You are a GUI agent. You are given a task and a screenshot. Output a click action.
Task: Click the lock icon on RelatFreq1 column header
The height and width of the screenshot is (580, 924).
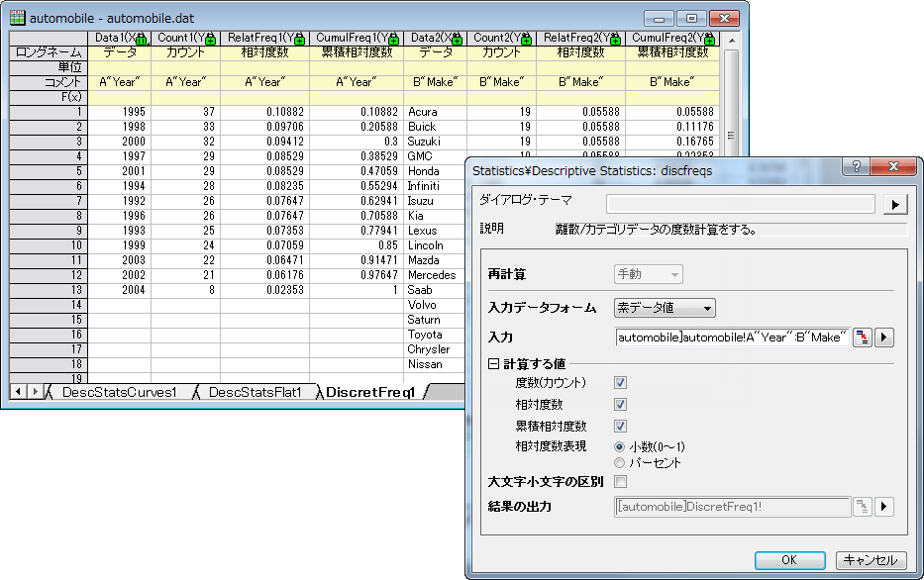pos(299,40)
